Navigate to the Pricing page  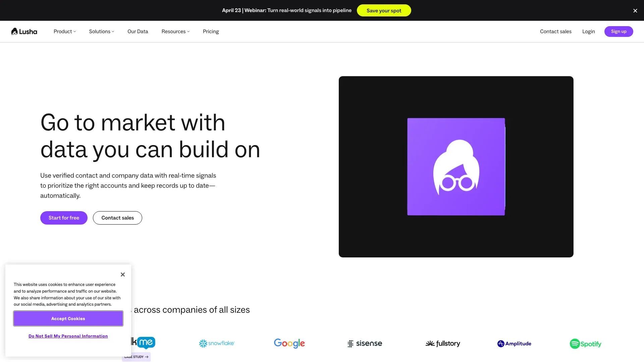(211, 31)
